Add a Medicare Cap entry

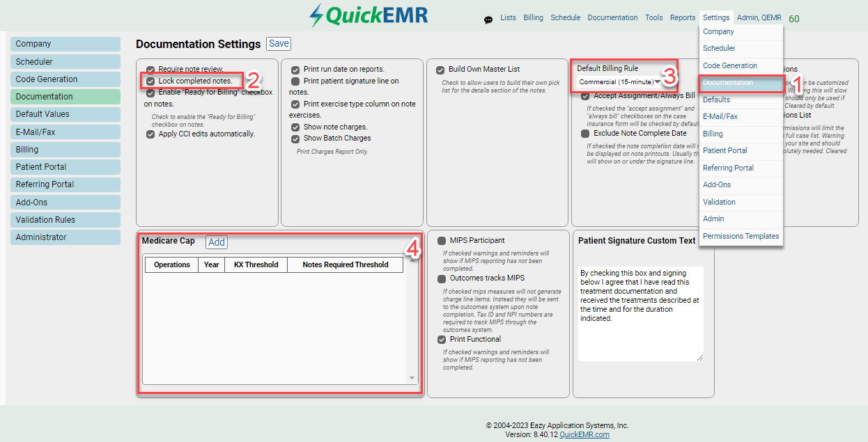[217, 242]
